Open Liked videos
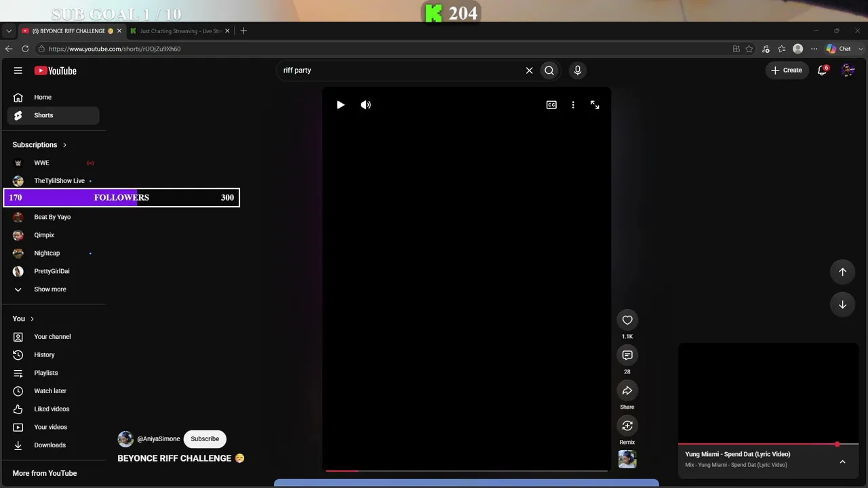Viewport: 868px width, 488px height. pyautogui.click(x=54, y=409)
